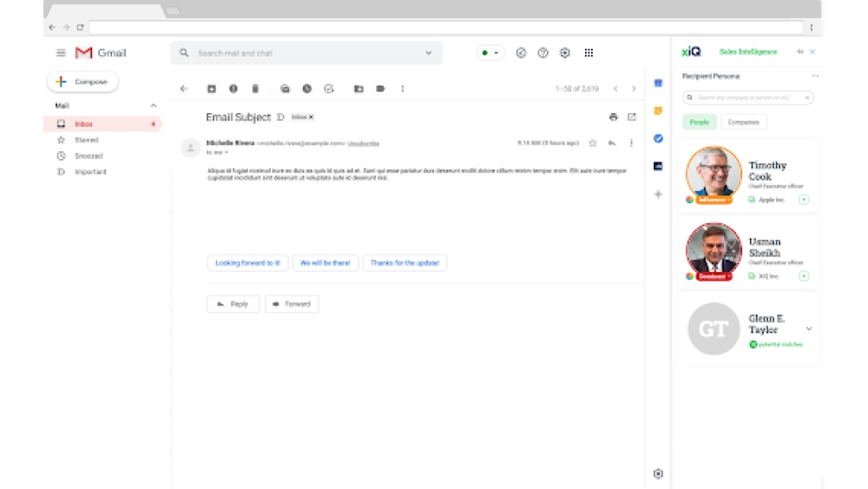The image size is (868, 489).
Task: Open the xiQ add-on icon in side panel
Action: [658, 166]
